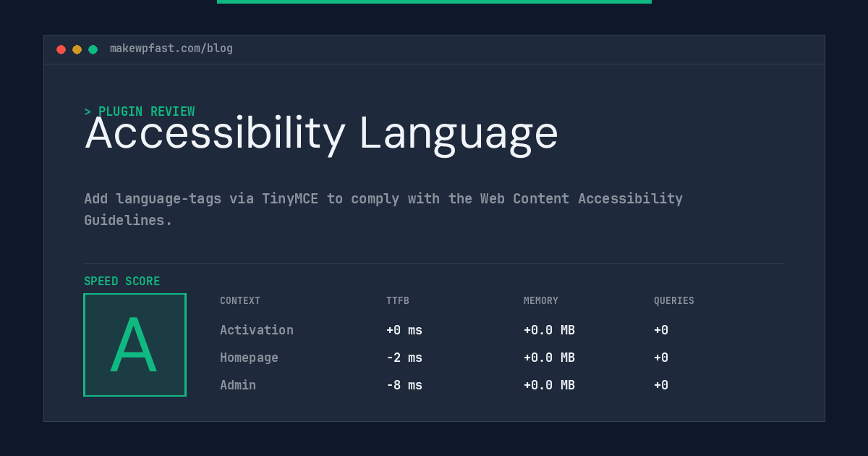Select the Activation row label
Image resolution: width=868 pixels, height=456 pixels.
point(257,330)
